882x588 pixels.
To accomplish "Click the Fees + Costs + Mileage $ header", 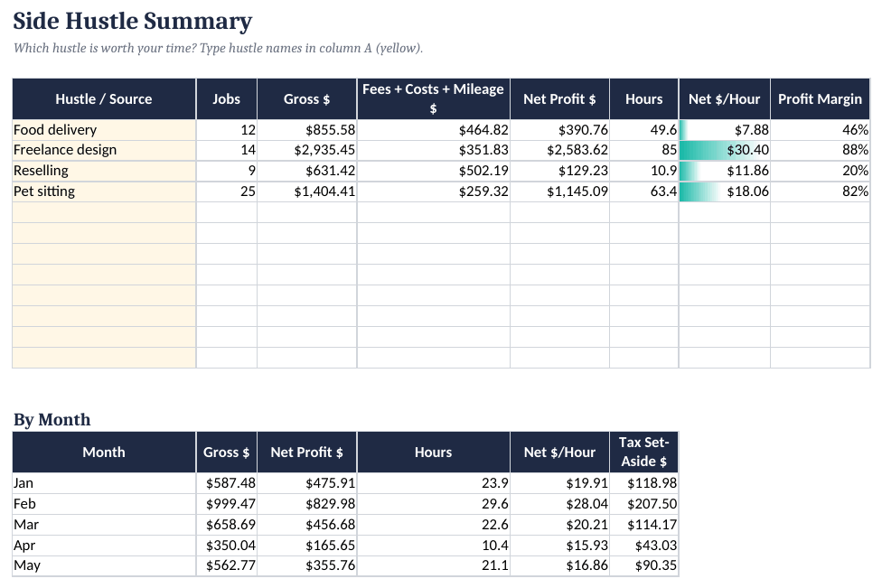I will [433, 99].
